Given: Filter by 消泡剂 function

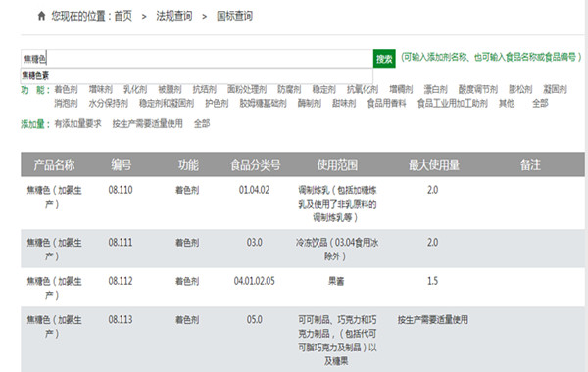Looking at the screenshot, I should point(66,103).
